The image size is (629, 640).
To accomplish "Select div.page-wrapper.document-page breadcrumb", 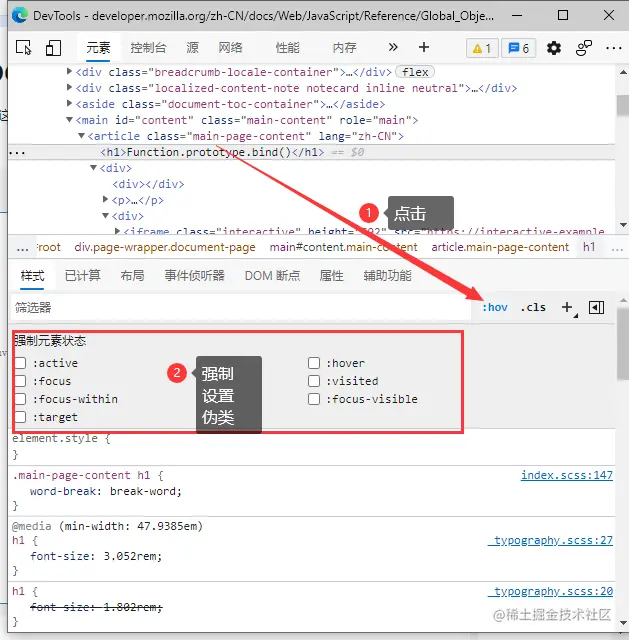I will [165, 247].
